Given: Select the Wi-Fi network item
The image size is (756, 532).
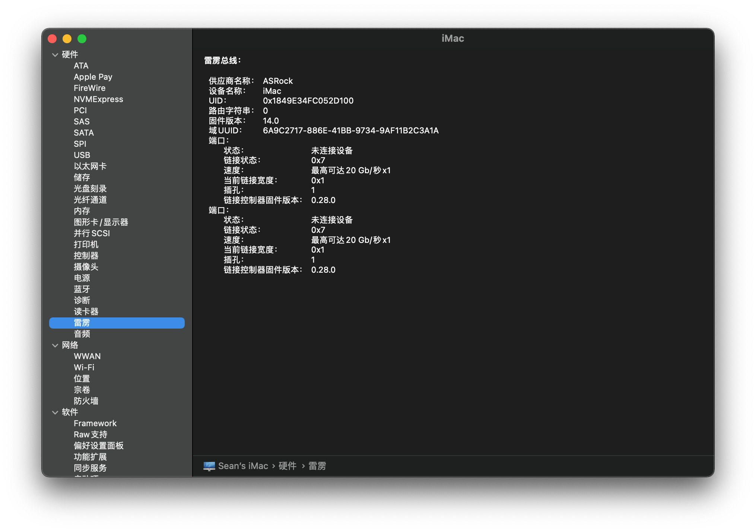Looking at the screenshot, I should 84,367.
